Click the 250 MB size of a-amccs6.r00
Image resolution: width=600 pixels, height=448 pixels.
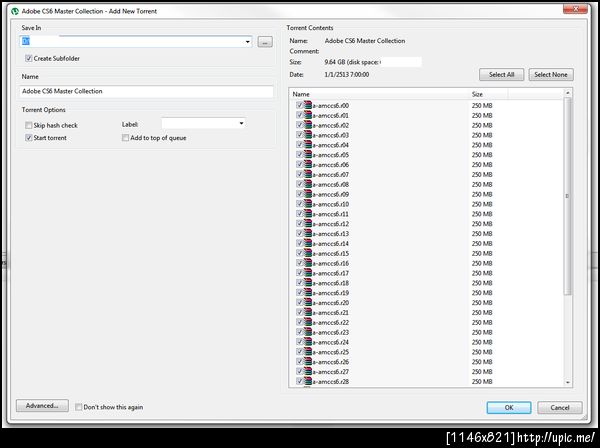coord(482,106)
